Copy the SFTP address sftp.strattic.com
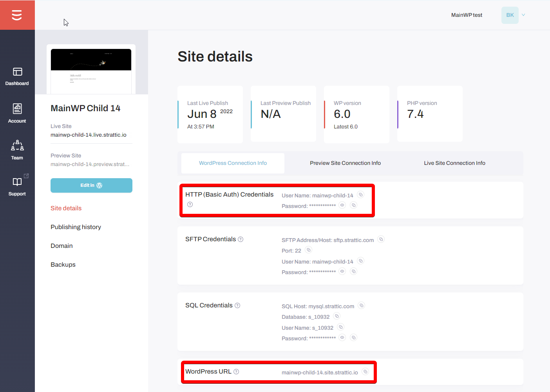The image size is (550, 392). pos(381,239)
